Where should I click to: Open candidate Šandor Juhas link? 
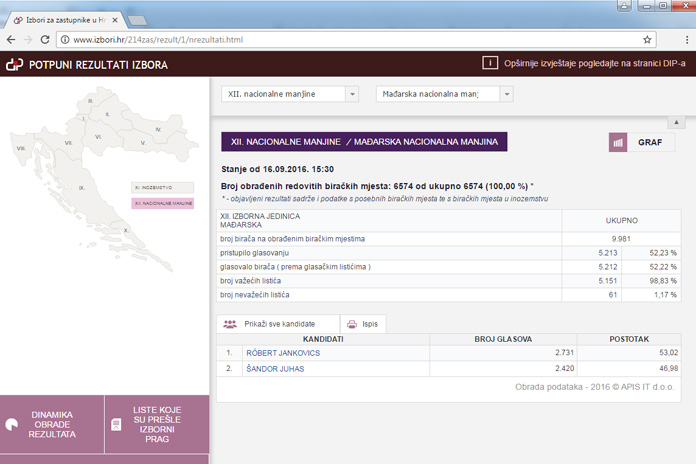point(274,368)
